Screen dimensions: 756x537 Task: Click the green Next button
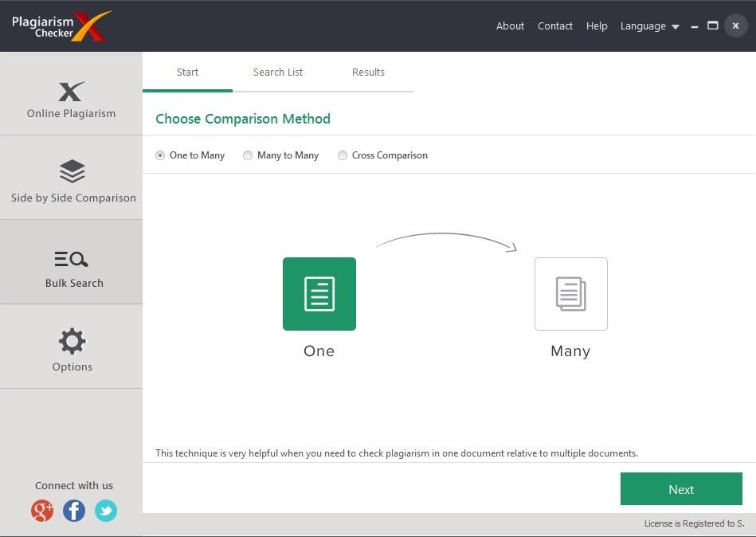pyautogui.click(x=681, y=489)
